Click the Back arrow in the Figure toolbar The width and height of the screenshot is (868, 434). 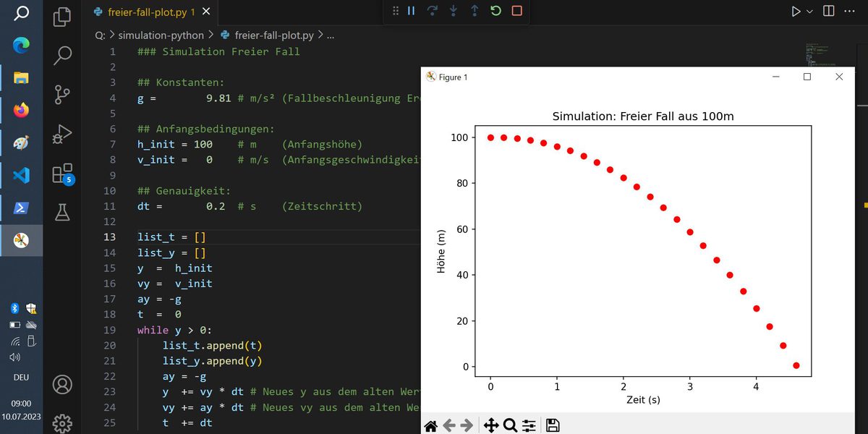[449, 425]
